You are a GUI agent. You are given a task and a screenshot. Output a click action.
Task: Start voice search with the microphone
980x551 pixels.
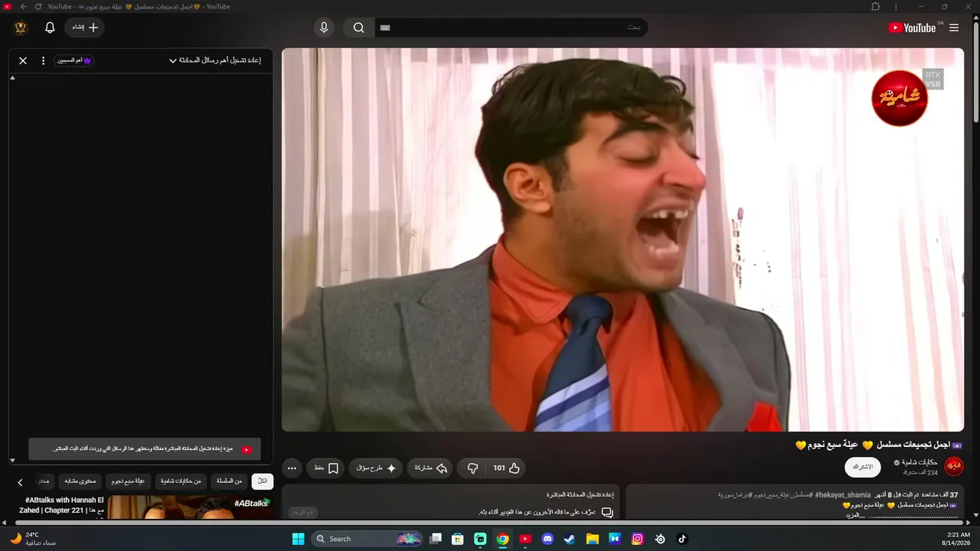click(324, 28)
